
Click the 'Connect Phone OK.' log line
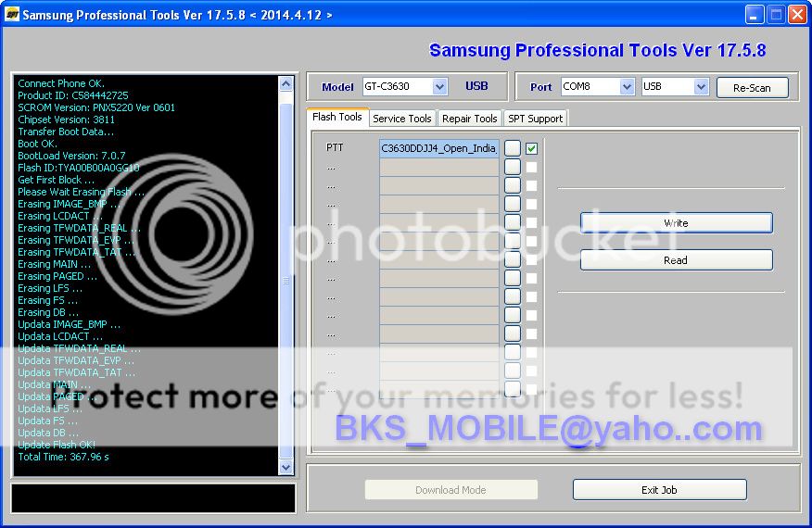pyautogui.click(x=61, y=83)
